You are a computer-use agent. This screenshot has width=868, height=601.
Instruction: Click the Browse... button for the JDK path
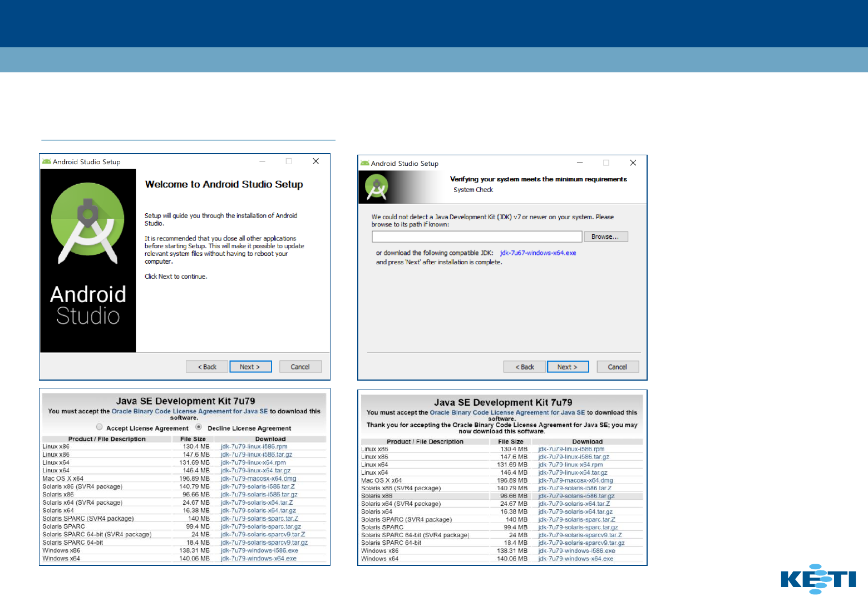point(605,237)
